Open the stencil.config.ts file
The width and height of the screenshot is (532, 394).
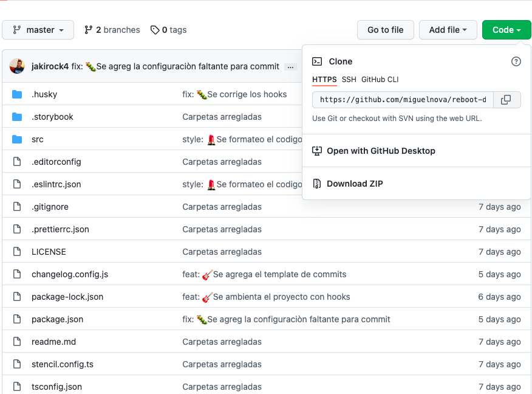(x=63, y=364)
